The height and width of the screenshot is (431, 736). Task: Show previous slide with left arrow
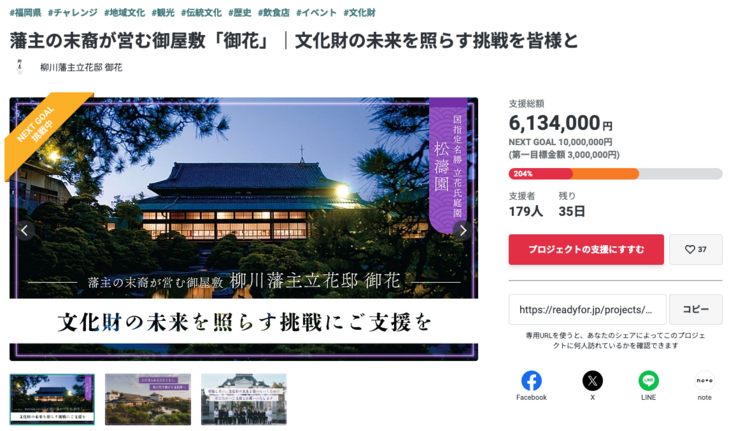point(24,230)
